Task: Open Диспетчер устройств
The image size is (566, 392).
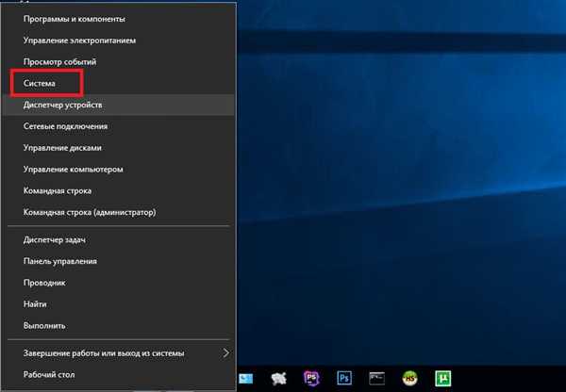Action: pos(119,105)
